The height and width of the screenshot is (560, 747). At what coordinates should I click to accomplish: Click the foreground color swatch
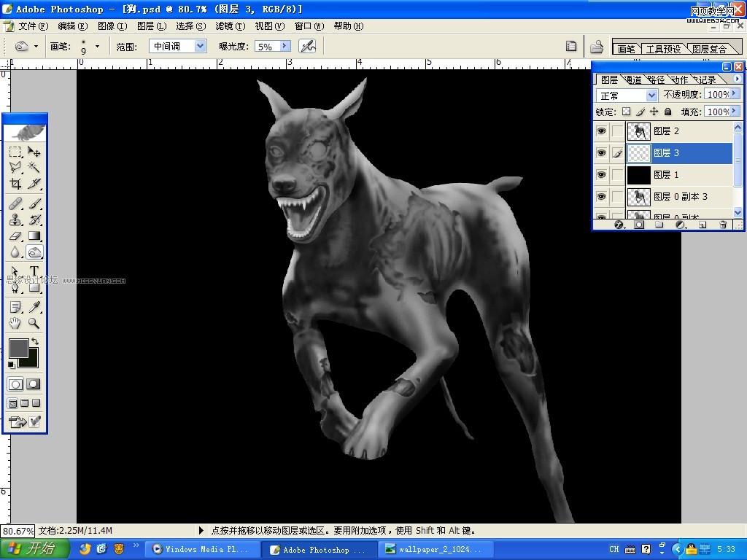pyautogui.click(x=18, y=348)
